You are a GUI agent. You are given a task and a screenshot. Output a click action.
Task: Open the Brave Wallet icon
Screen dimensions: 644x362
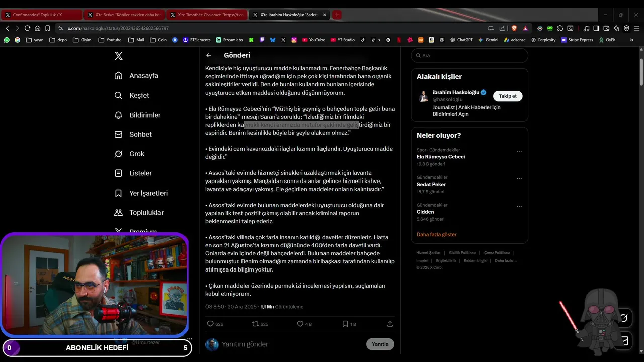(606, 28)
